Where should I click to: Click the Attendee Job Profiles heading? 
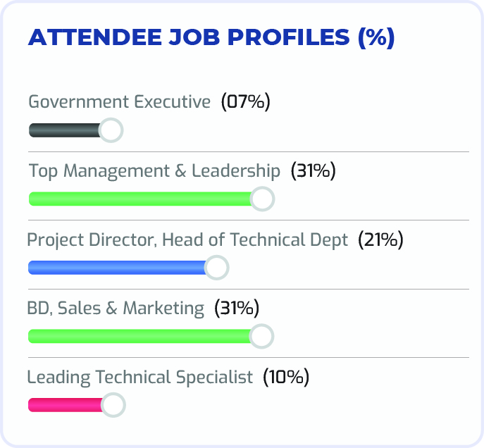[211, 38]
